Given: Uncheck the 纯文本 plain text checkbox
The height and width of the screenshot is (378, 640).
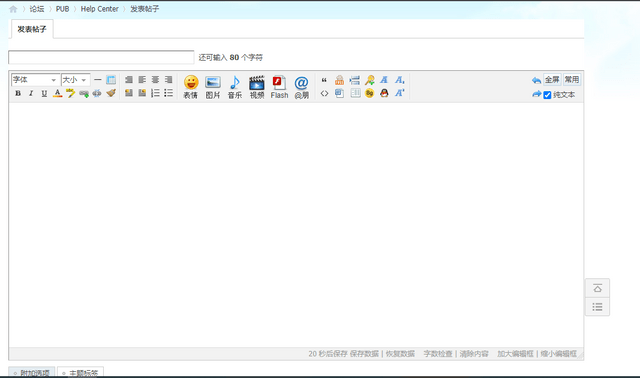Looking at the screenshot, I should tap(547, 95).
